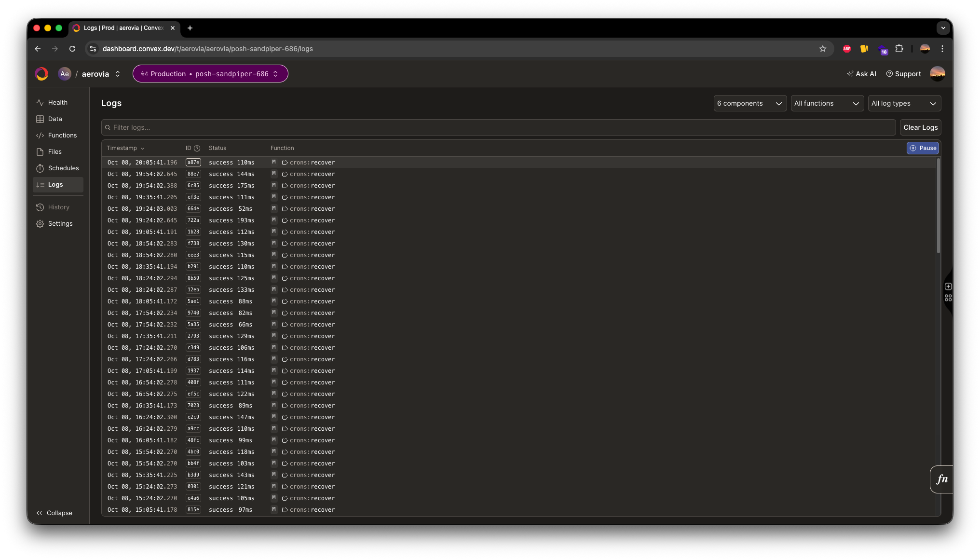The height and width of the screenshot is (560, 980).
Task: Click the ID help question icon
Action: [197, 149]
